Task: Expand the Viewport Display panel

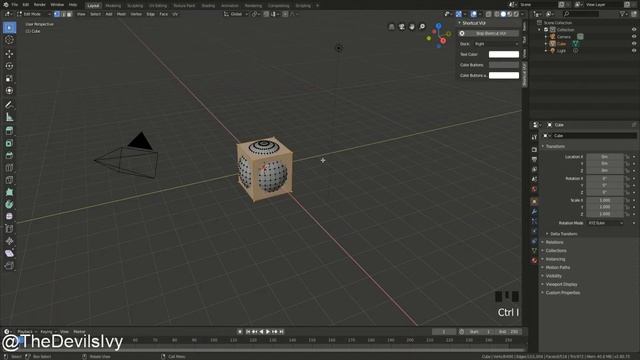Action: (x=561, y=284)
